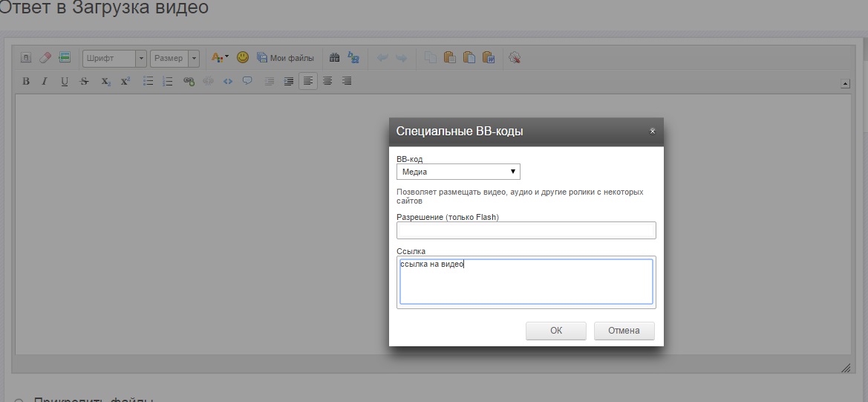Image resolution: width=868 pixels, height=402 pixels.
Task: Toggle underline formatting
Action: click(x=64, y=82)
